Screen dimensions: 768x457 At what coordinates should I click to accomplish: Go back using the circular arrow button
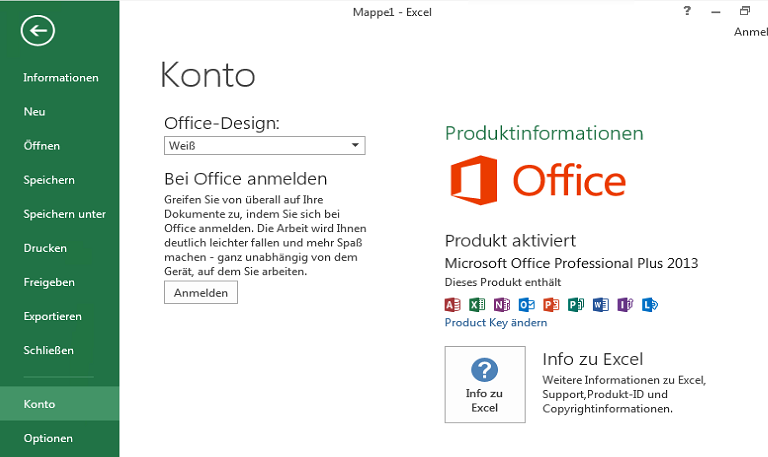pos(38,30)
